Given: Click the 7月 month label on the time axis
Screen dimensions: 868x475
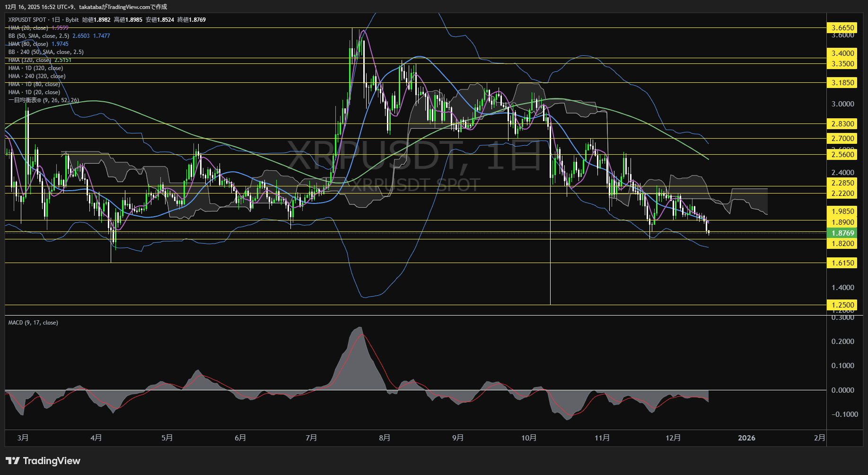Looking at the screenshot, I should click(311, 438).
